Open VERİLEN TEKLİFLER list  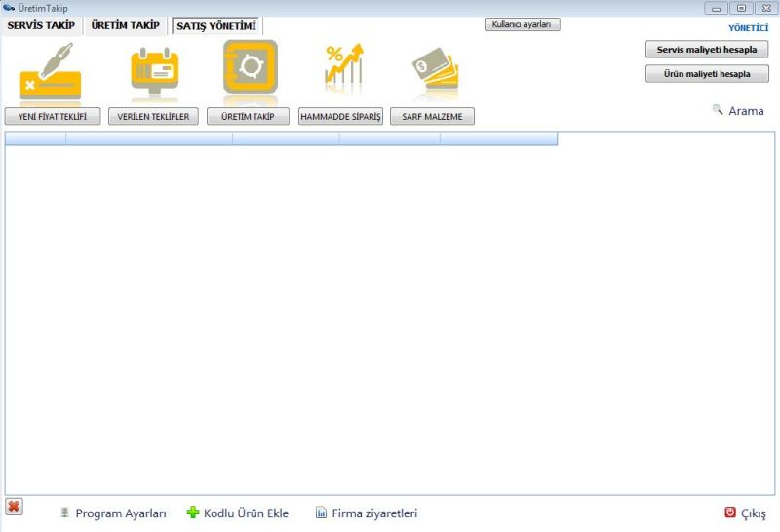tap(153, 116)
